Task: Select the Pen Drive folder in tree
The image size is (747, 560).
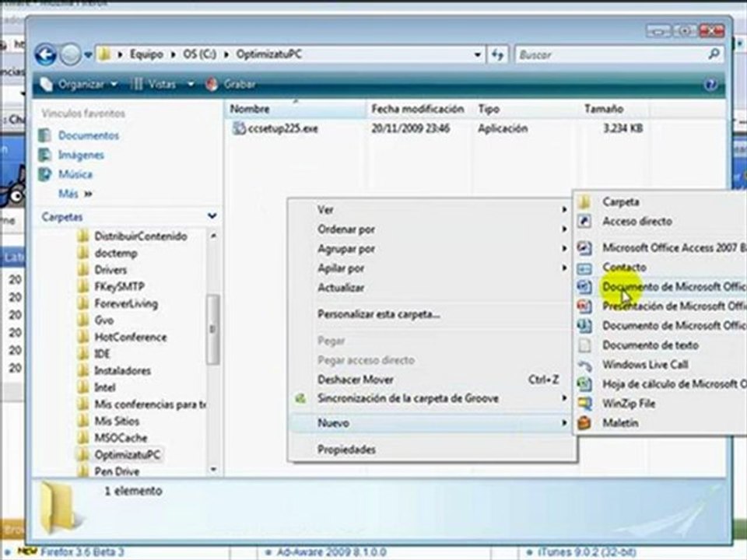Action: pyautogui.click(x=117, y=471)
